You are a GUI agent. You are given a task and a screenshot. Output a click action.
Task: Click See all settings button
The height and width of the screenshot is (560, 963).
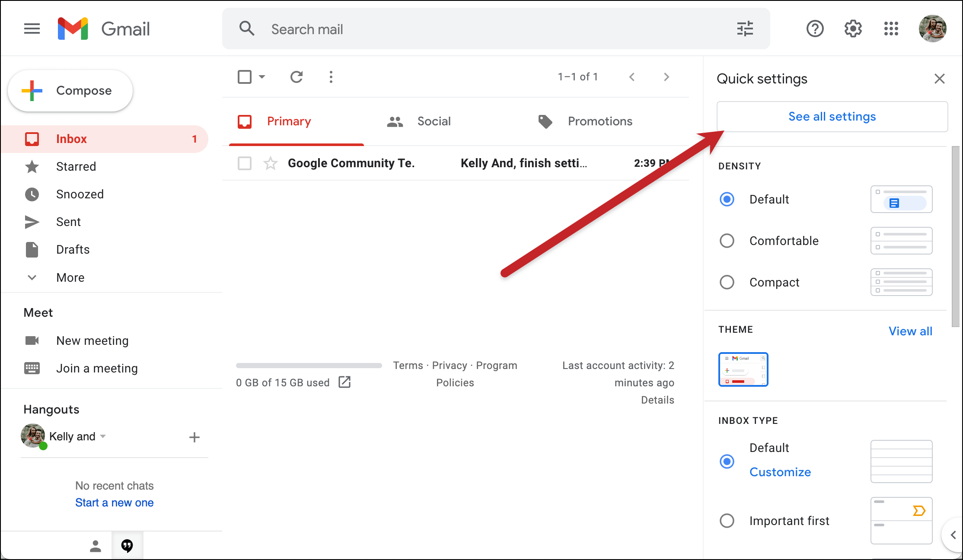tap(832, 117)
